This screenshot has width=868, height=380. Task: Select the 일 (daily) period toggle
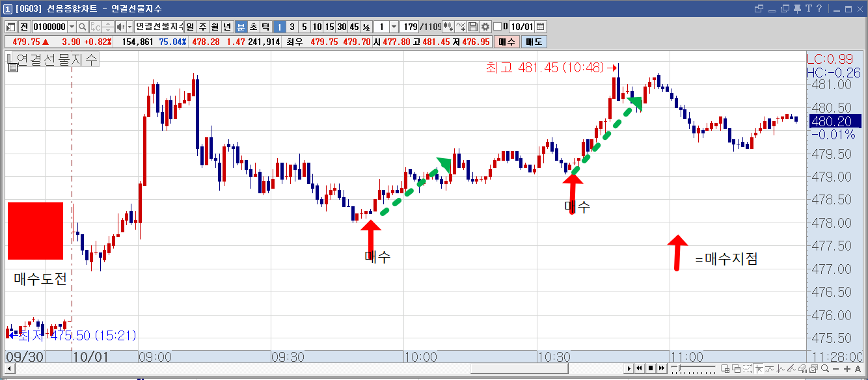coord(190,27)
